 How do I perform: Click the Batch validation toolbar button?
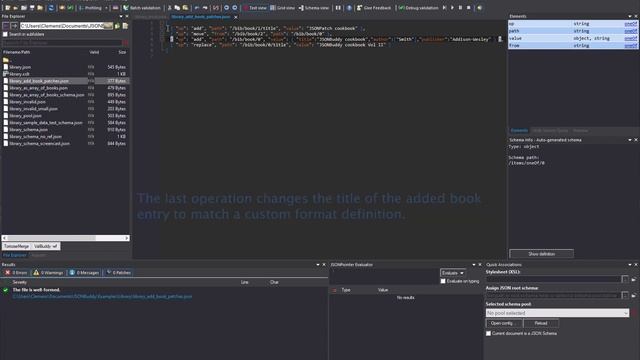tap(142, 8)
